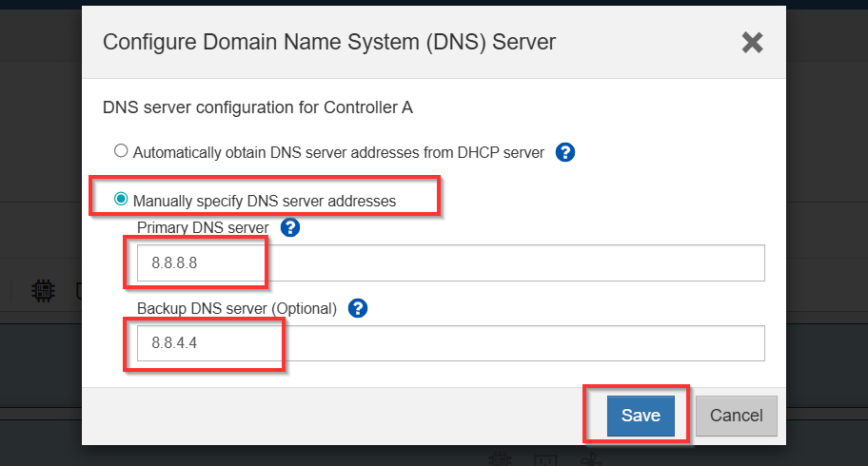Click the 'Automatically obtain DNS server addresses' label text
Viewport: 868px width, 466px height.
[338, 152]
